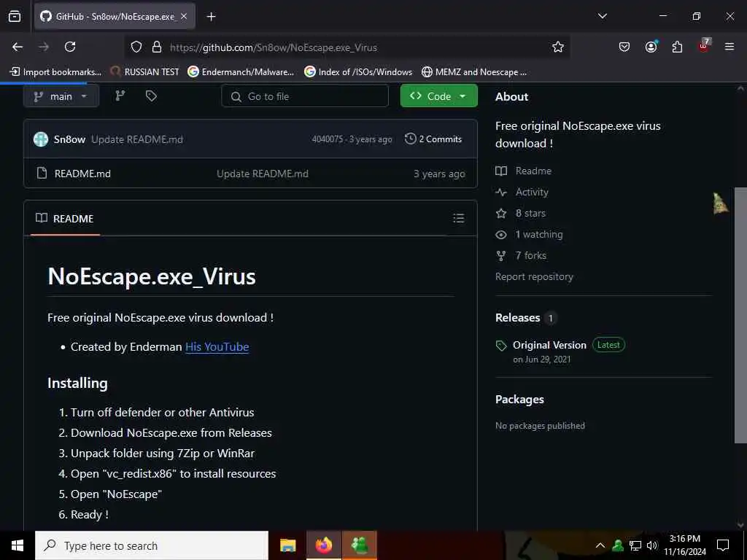Click Report repository
747x560 pixels.
point(534,276)
